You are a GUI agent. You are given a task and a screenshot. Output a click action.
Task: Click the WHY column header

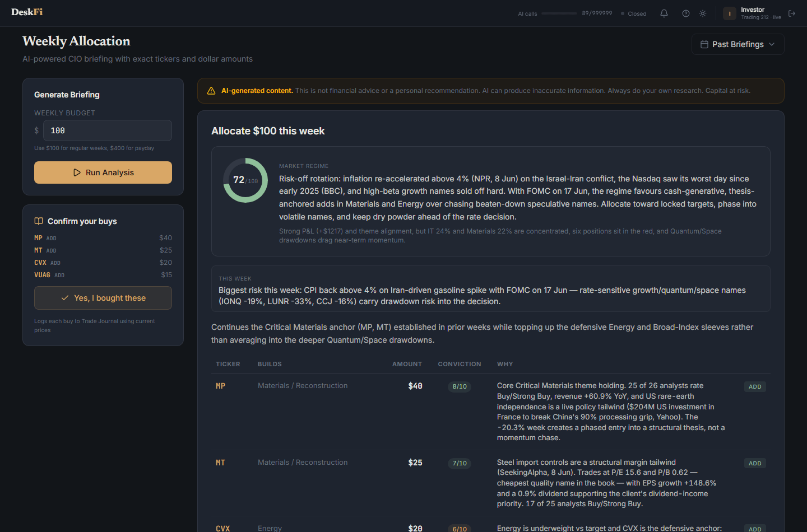(x=505, y=364)
